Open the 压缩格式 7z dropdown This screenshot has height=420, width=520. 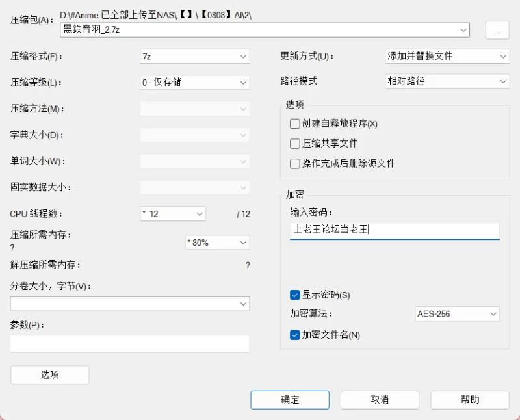pos(194,57)
